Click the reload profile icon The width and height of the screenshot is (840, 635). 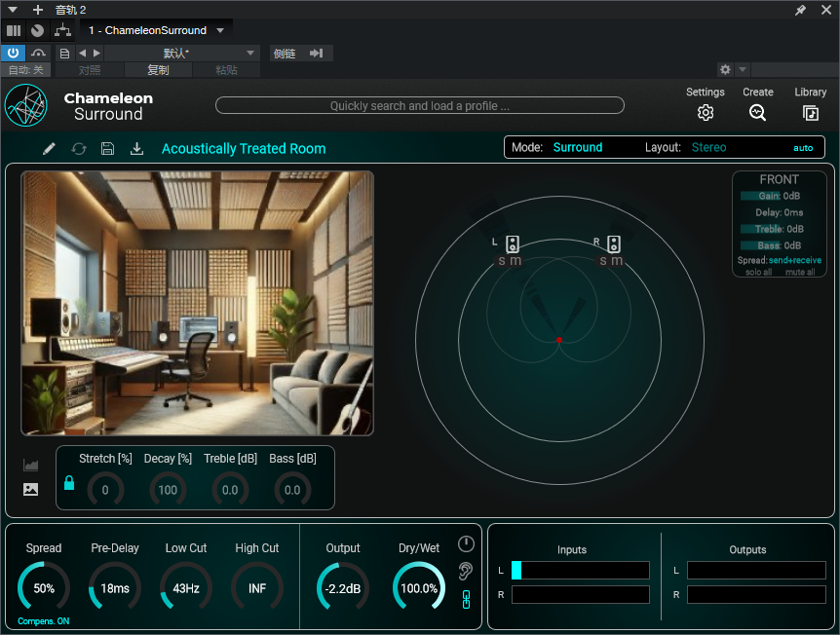(x=79, y=149)
